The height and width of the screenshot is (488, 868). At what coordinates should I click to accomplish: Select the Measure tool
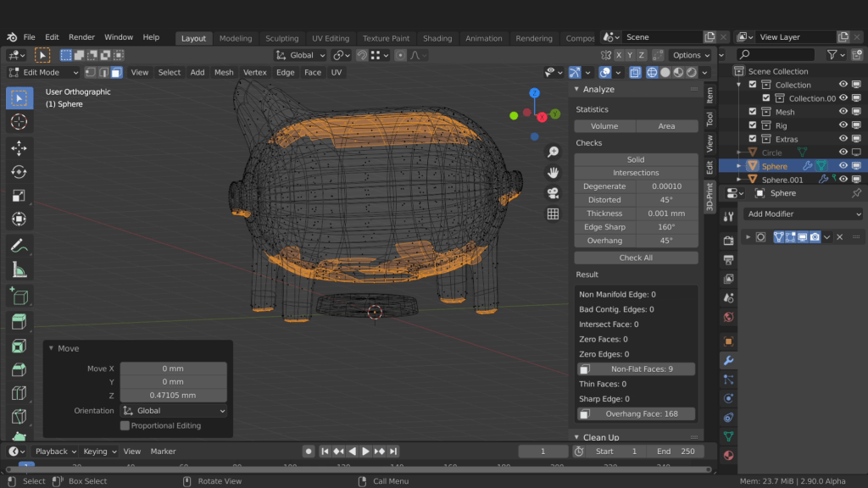point(19,270)
